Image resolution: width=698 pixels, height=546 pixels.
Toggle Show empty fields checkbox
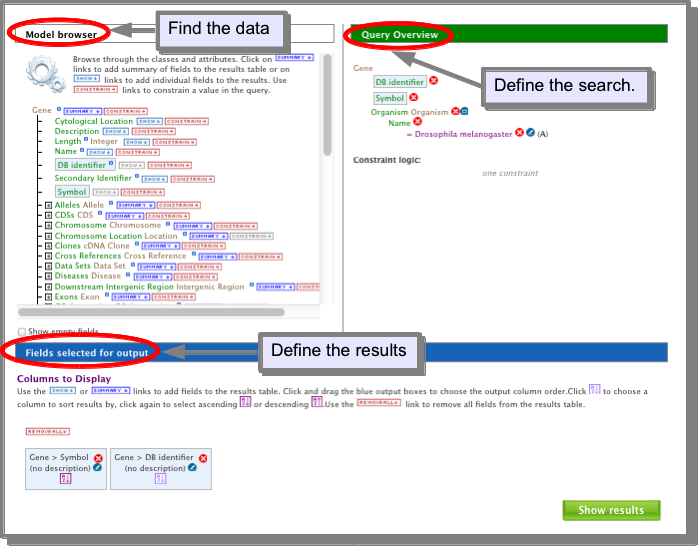point(22,332)
